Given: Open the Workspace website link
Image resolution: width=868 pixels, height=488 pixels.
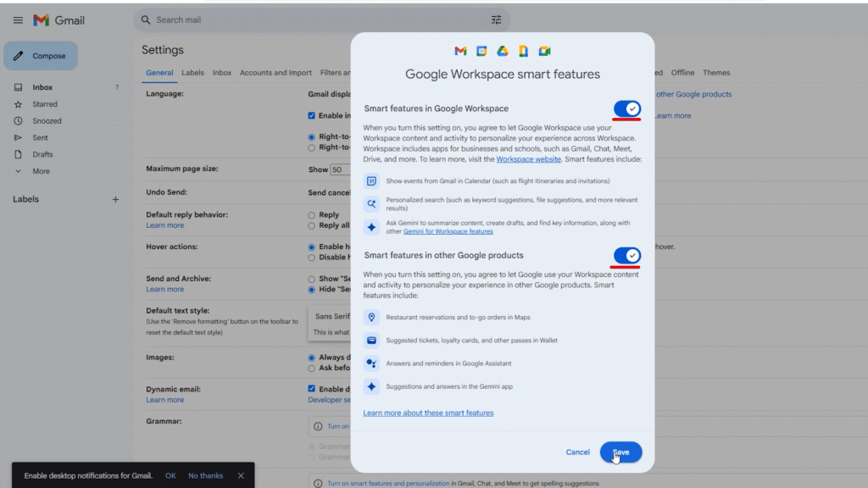Looking at the screenshot, I should 528,159.
